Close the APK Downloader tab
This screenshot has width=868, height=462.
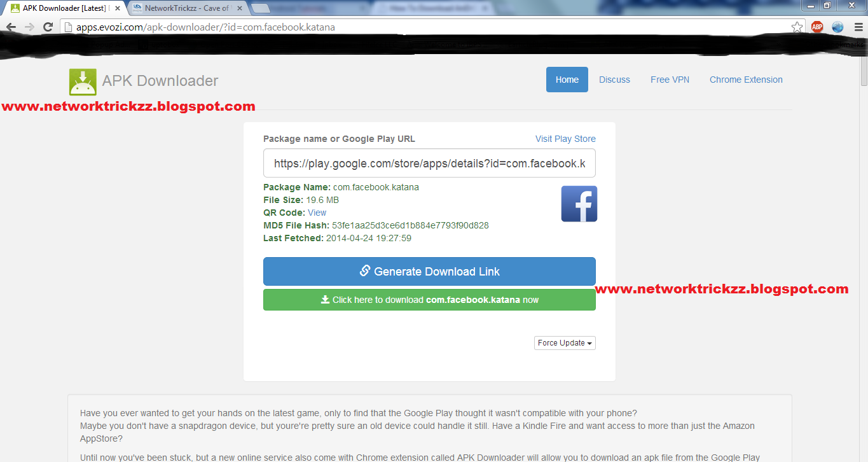pyautogui.click(x=118, y=8)
